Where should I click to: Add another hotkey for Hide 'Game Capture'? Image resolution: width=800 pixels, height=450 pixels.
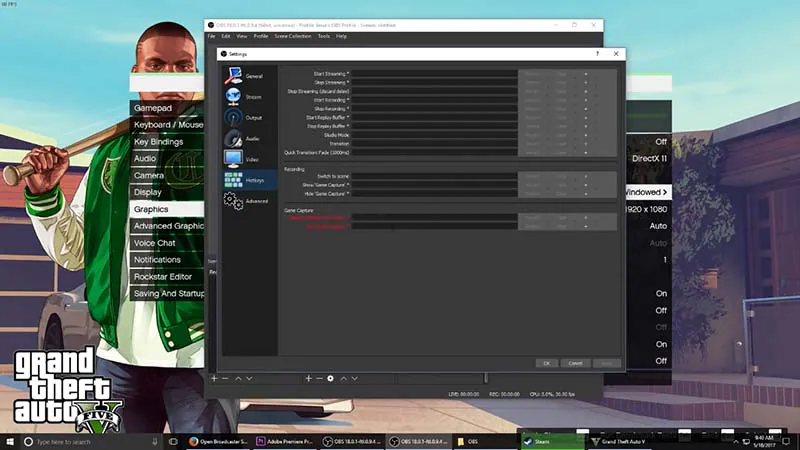[586, 194]
